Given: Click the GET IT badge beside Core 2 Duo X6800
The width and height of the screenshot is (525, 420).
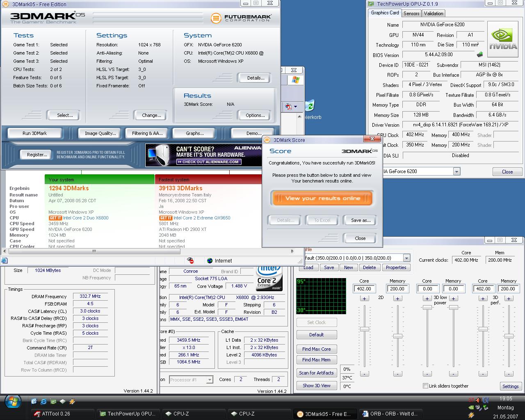Looking at the screenshot, I should point(55,218).
